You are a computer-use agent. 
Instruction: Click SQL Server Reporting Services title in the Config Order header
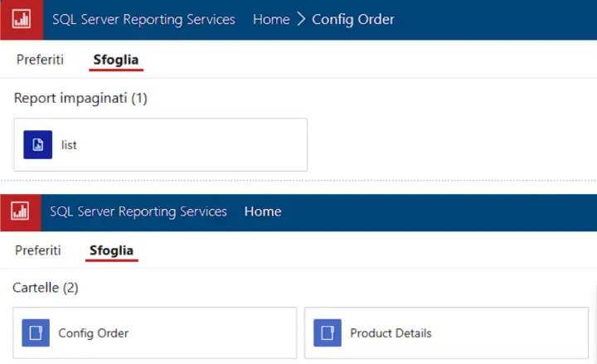(143, 19)
